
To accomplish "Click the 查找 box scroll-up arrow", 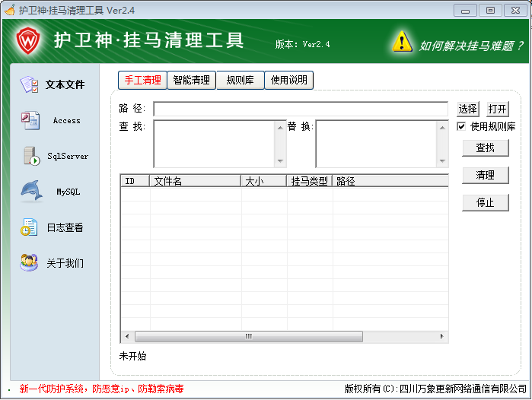I will coord(280,128).
